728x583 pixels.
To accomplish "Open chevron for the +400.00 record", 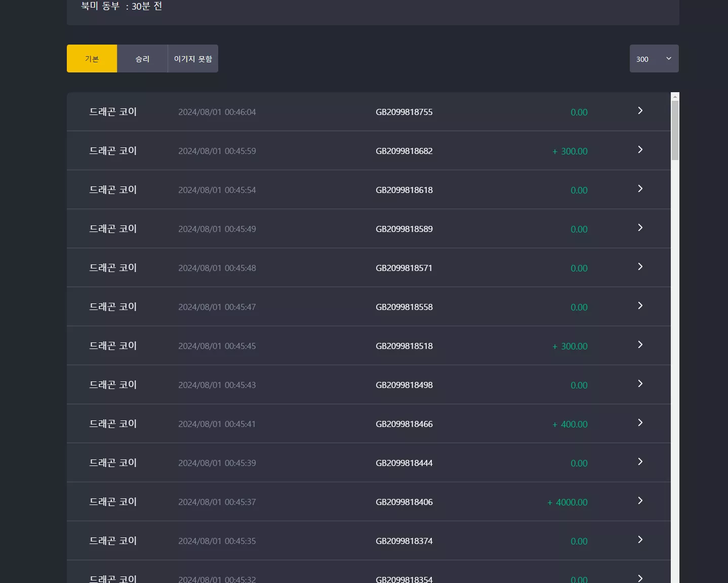I will click(640, 422).
